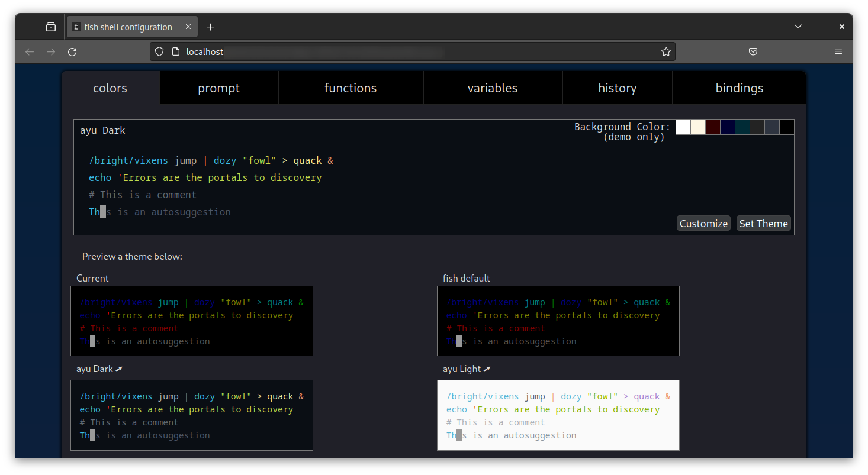Open Firefox View using the top-left icon
This screenshot has height=475, width=868.
[51, 26]
